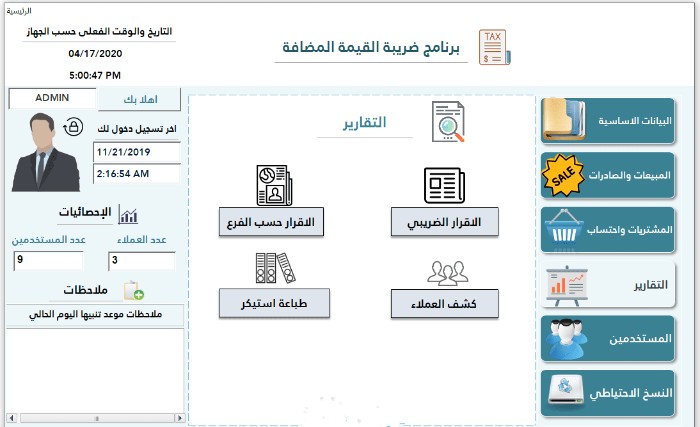This screenshot has height=427, width=700.
Task: Add a note using clipboard plus icon
Action: (x=133, y=291)
